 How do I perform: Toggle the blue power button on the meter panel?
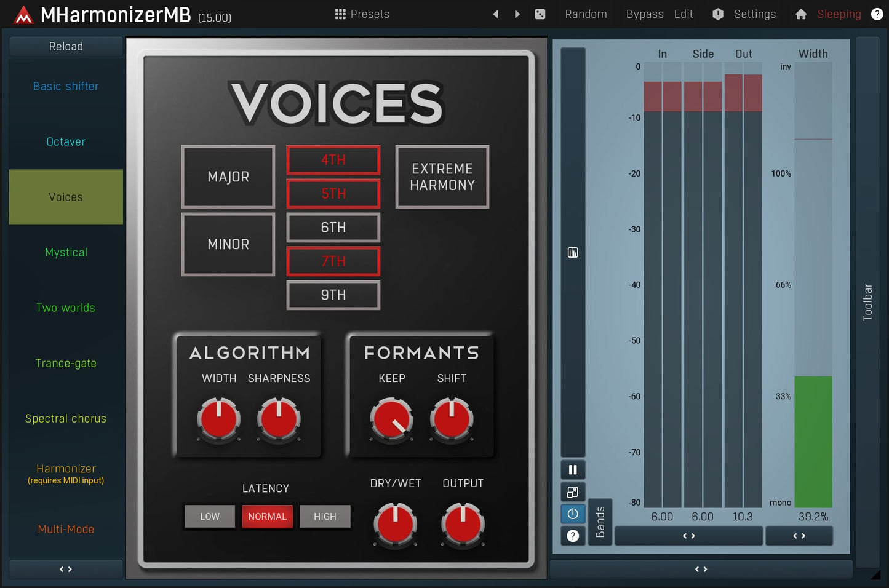coord(573,514)
